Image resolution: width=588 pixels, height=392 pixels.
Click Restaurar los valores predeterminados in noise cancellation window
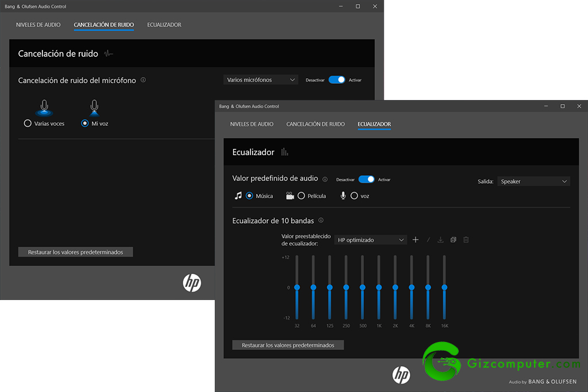(x=75, y=252)
